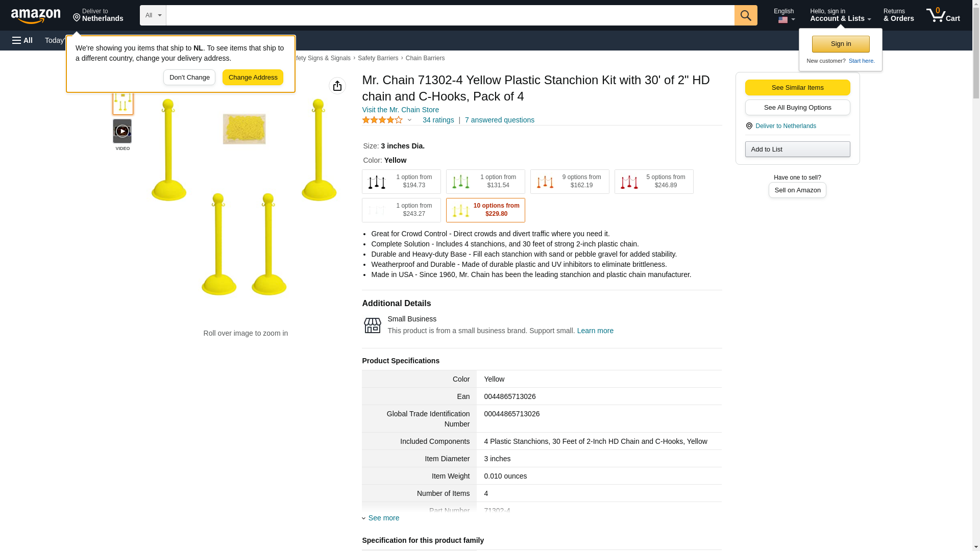
Task: Open Returns & Orders
Action: coord(898,15)
